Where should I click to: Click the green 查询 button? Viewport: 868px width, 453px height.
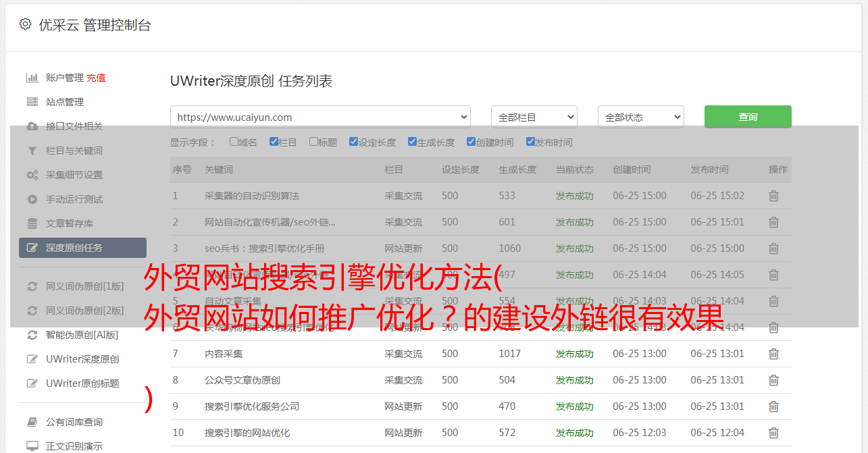pyautogui.click(x=748, y=117)
